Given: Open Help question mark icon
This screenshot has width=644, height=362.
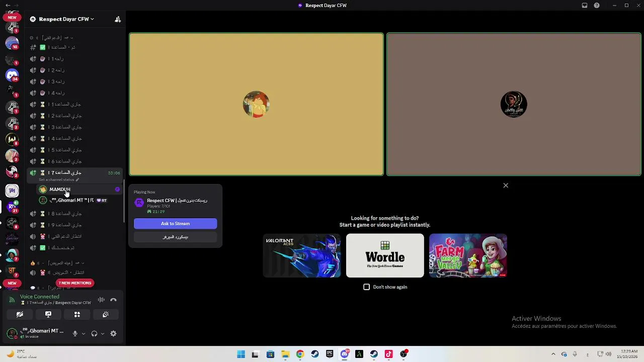Looking at the screenshot, I should point(597,6).
